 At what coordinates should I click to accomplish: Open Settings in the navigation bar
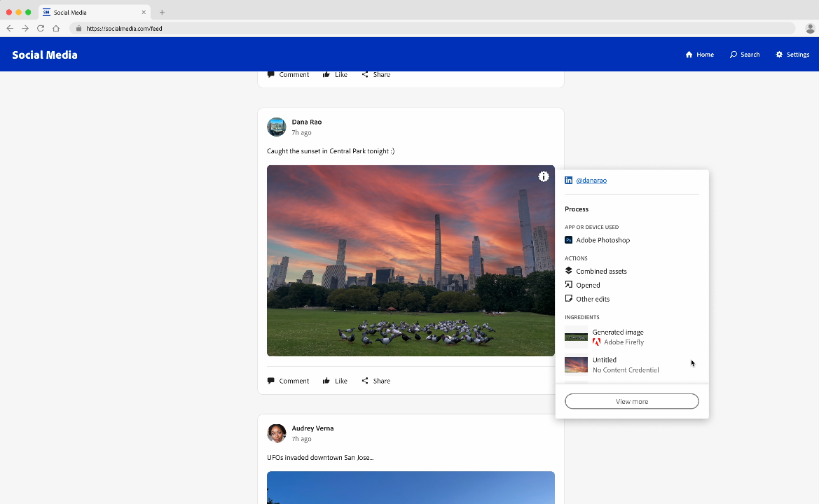(x=792, y=55)
